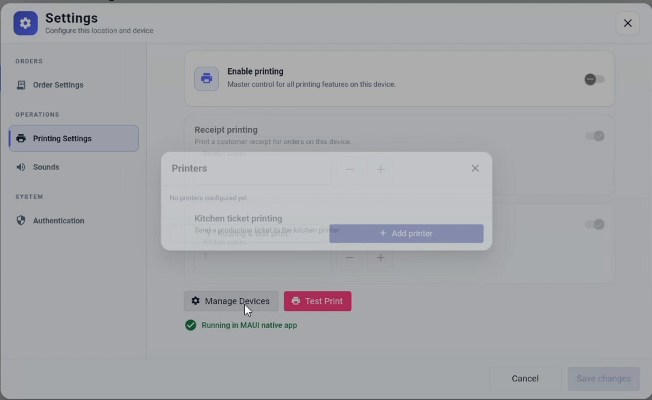The image size is (652, 400).
Task: Open the Sounds settings section
Action: pos(74,167)
